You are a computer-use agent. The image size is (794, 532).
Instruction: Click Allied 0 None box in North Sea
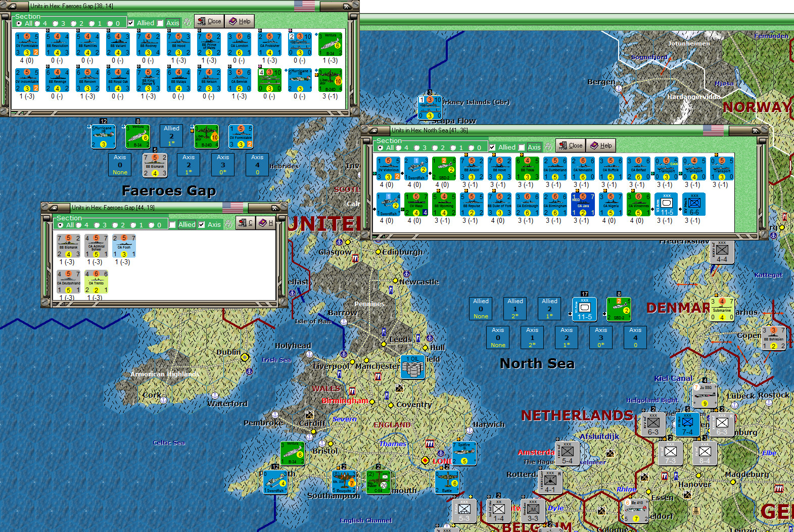[x=481, y=309]
